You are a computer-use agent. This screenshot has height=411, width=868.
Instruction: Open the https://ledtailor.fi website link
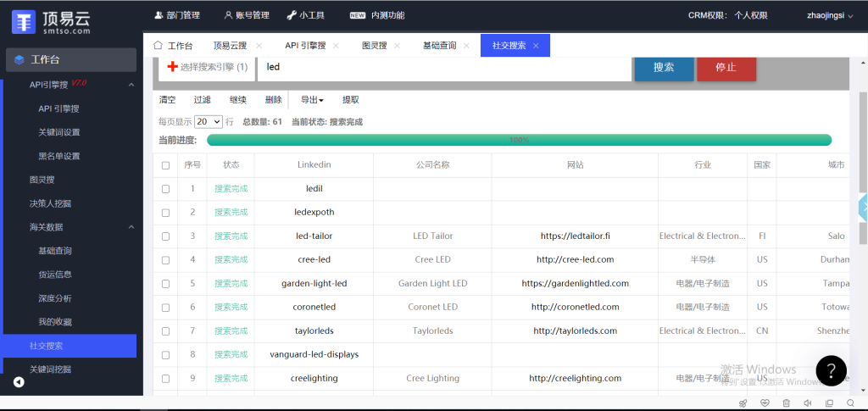pyautogui.click(x=575, y=236)
